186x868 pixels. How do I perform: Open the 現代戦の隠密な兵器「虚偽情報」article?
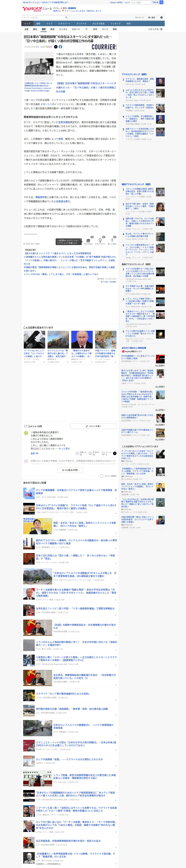[72, 709]
